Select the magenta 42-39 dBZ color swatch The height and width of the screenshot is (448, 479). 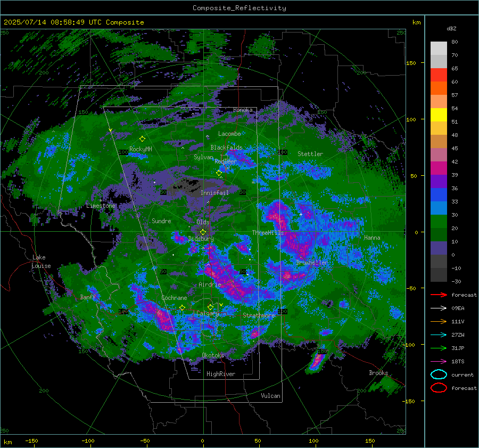439,168
